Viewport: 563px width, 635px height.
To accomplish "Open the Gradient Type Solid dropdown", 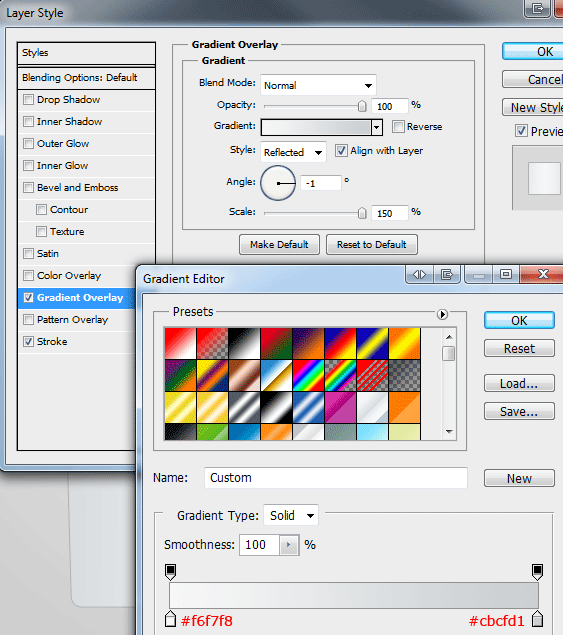I will [x=291, y=516].
